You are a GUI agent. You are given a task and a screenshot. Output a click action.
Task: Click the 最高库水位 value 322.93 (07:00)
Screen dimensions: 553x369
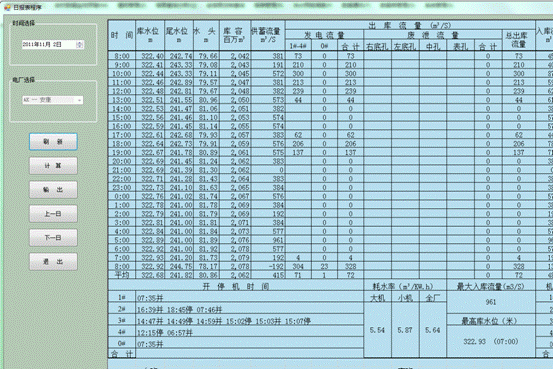pyautogui.click(x=491, y=341)
